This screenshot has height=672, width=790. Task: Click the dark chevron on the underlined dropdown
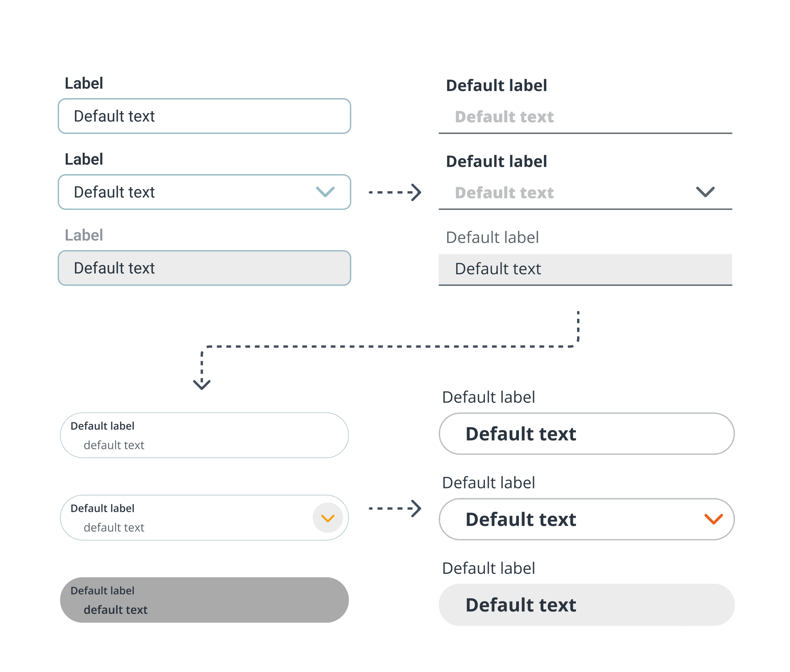(x=705, y=192)
